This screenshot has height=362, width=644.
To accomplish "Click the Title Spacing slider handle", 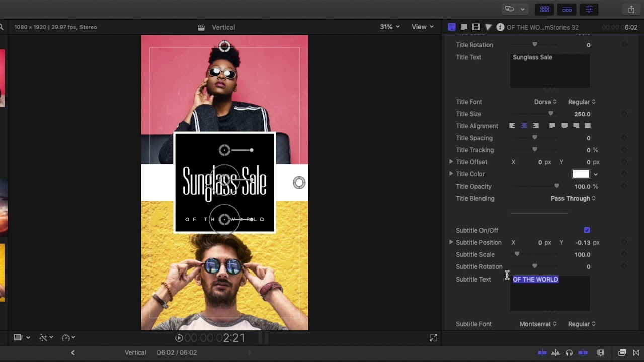I will [x=534, y=138].
